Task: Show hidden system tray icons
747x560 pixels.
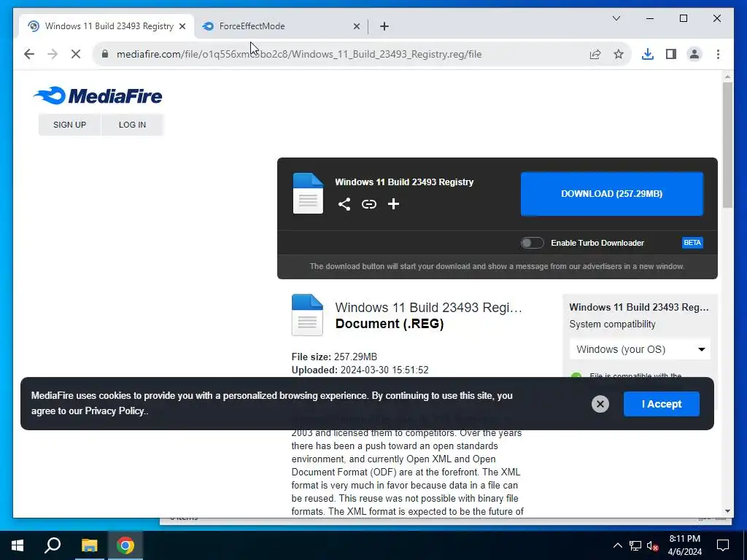Action: point(617,545)
